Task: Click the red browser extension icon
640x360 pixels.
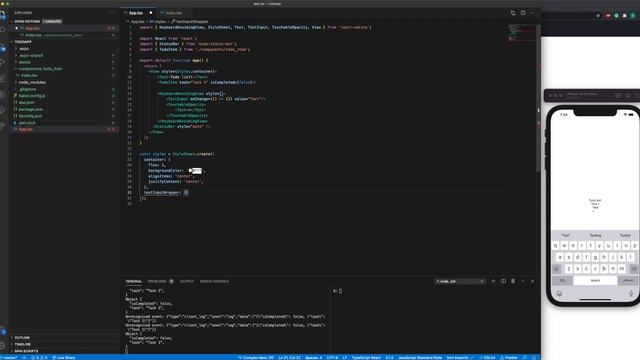Action: (x=608, y=16)
